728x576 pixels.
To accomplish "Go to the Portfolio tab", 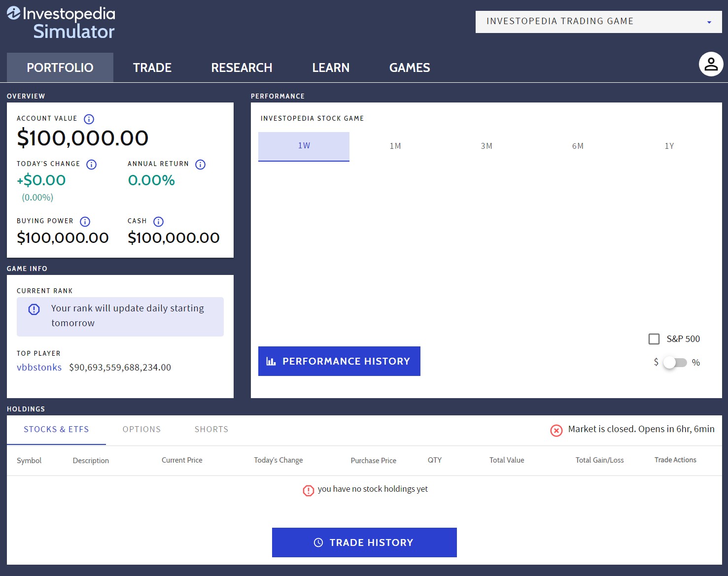I will click(60, 68).
